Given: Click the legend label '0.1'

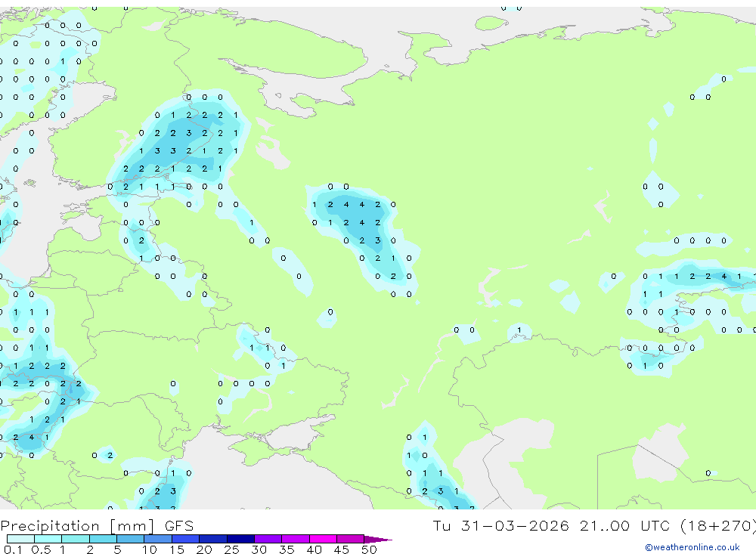Looking at the screenshot, I should (x=13, y=549).
